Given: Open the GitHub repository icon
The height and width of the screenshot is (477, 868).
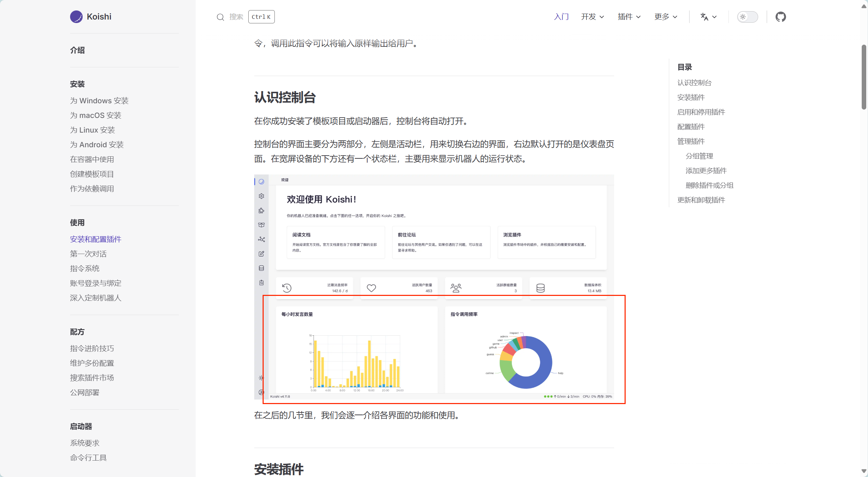Looking at the screenshot, I should (x=780, y=17).
